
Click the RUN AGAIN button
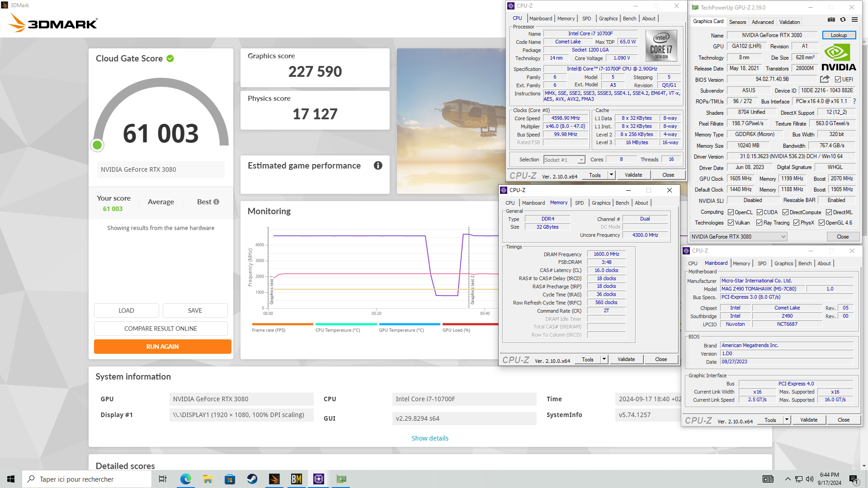[162, 347]
